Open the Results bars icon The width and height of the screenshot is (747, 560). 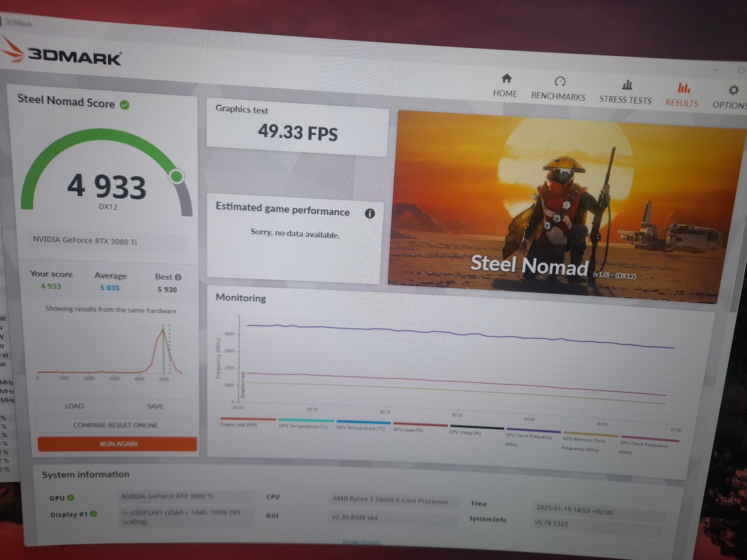tap(684, 88)
